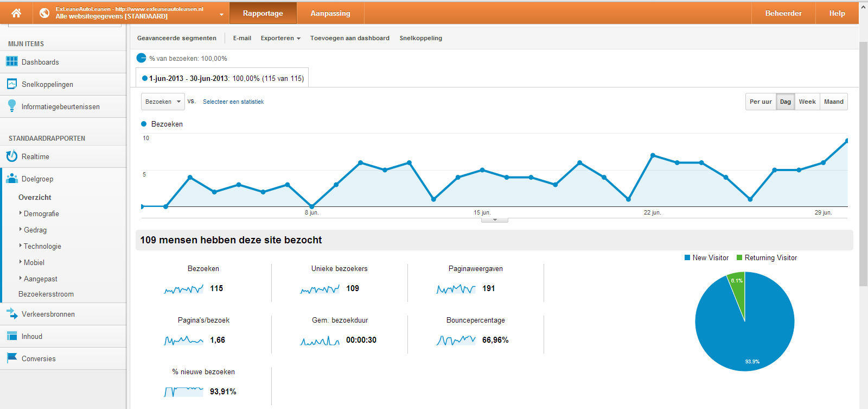Click the Bouncepercentage sparkline
The width and height of the screenshot is (868, 409).
tap(456, 341)
